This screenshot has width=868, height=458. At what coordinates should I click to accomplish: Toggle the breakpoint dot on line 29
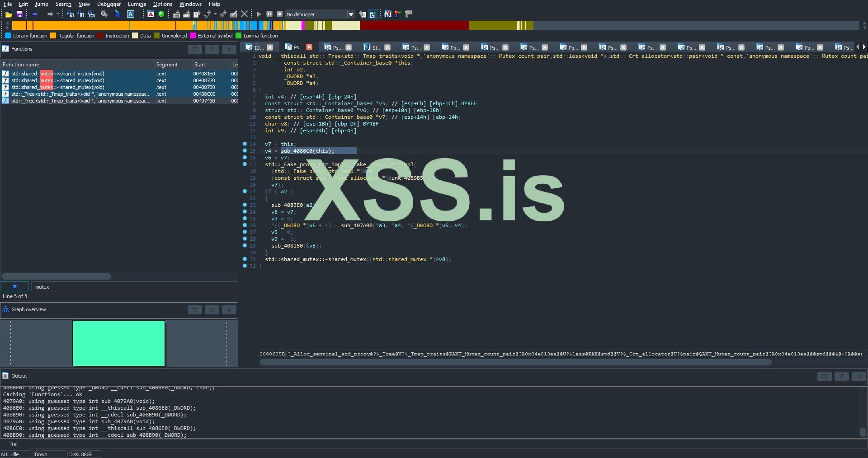pos(245,246)
